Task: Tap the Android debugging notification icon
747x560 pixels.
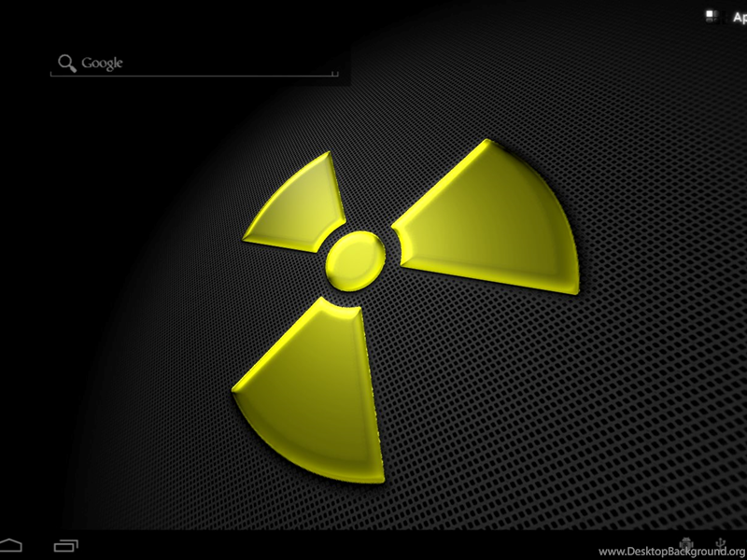Action: click(687, 542)
